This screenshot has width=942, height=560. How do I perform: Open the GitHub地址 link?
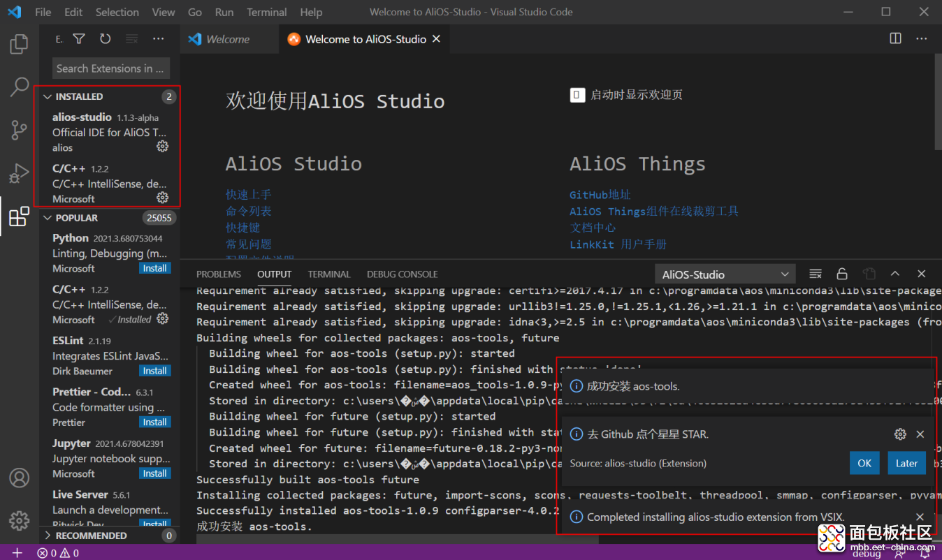[x=600, y=195]
